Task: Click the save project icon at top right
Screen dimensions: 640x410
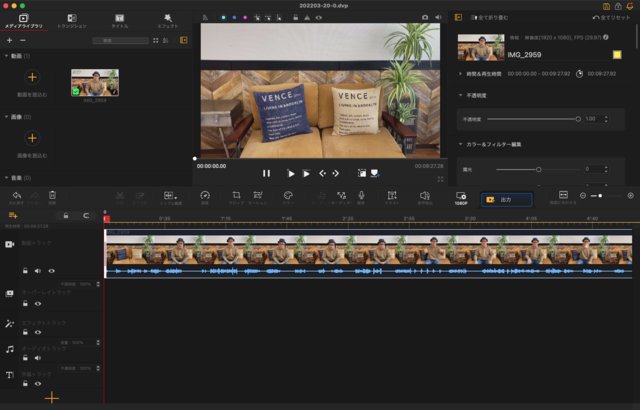Action: click(606, 5)
